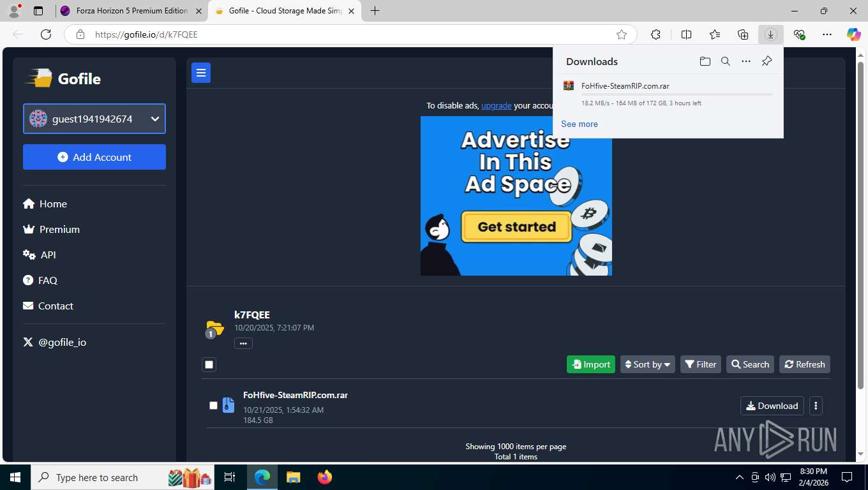The height and width of the screenshot is (490, 868).
Task: Open Firefox from the taskbar
Action: pos(325,477)
